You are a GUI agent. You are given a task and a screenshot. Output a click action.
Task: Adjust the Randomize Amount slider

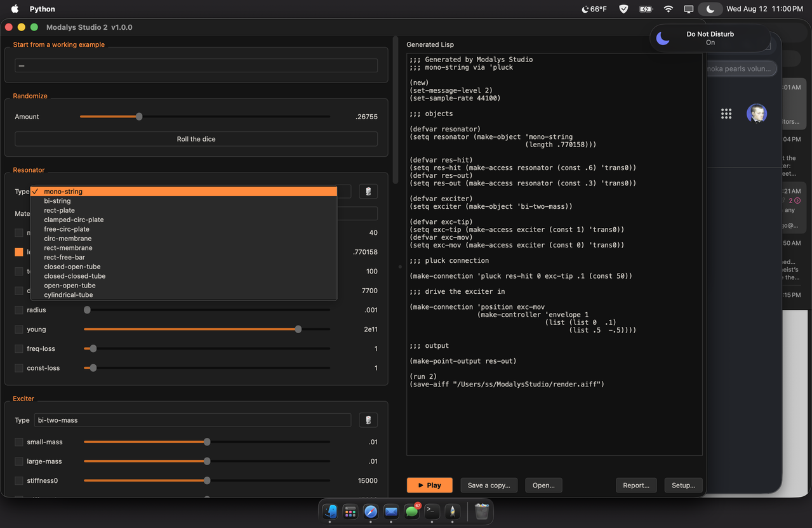coord(205,117)
